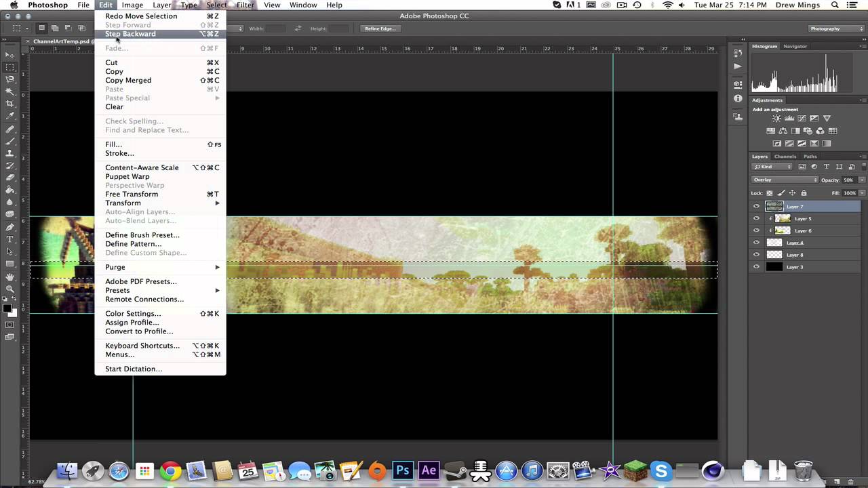Hide Layer 3 with its eye icon
This screenshot has width=868, height=488.
pos(756,267)
